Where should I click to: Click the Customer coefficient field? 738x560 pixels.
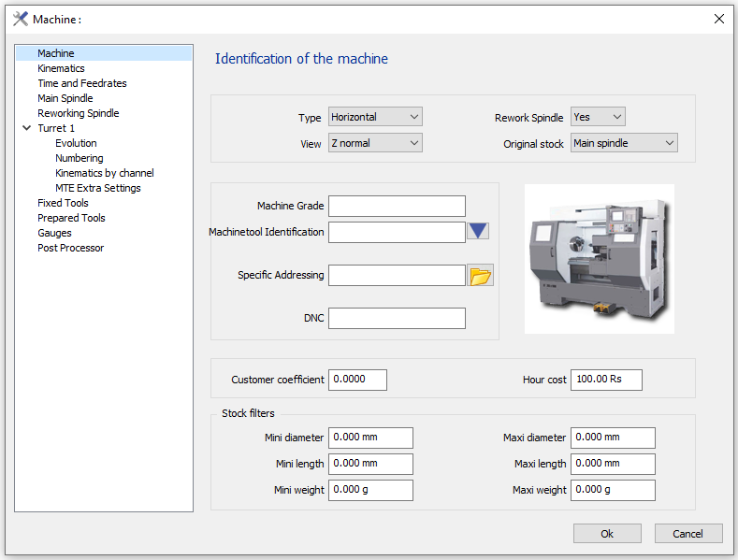tap(358, 380)
